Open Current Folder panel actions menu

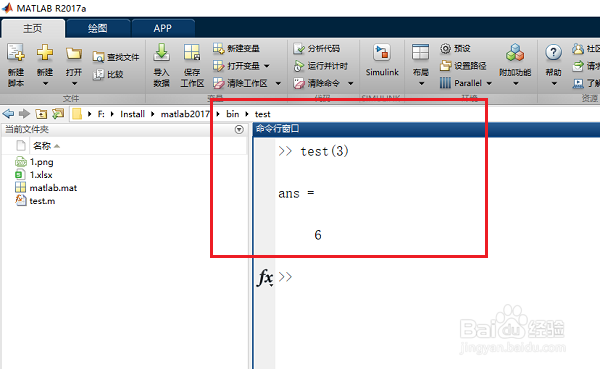click(x=239, y=129)
